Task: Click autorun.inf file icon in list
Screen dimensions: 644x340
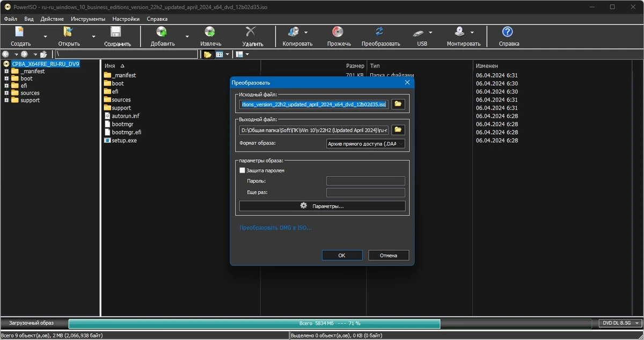Action: click(x=107, y=115)
